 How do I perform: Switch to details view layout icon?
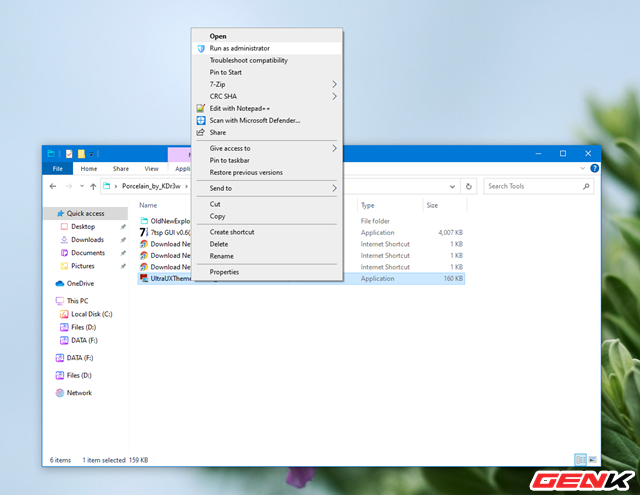pos(580,459)
